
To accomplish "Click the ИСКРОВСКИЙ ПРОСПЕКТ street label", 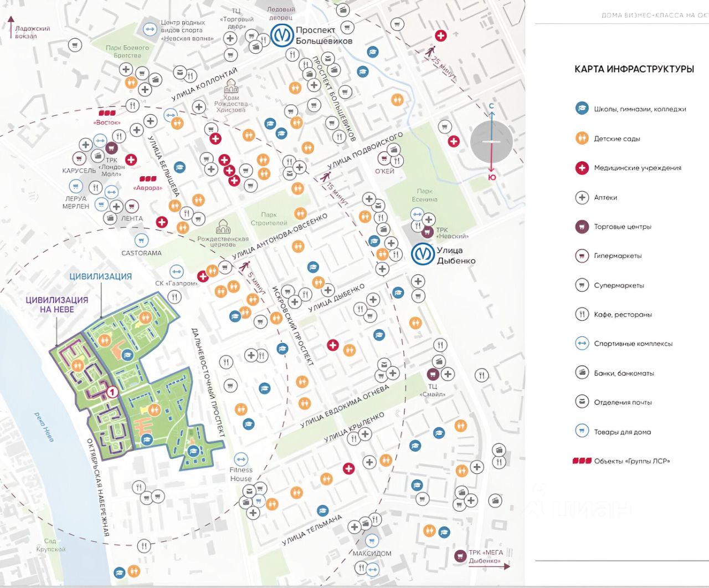I will [293, 326].
